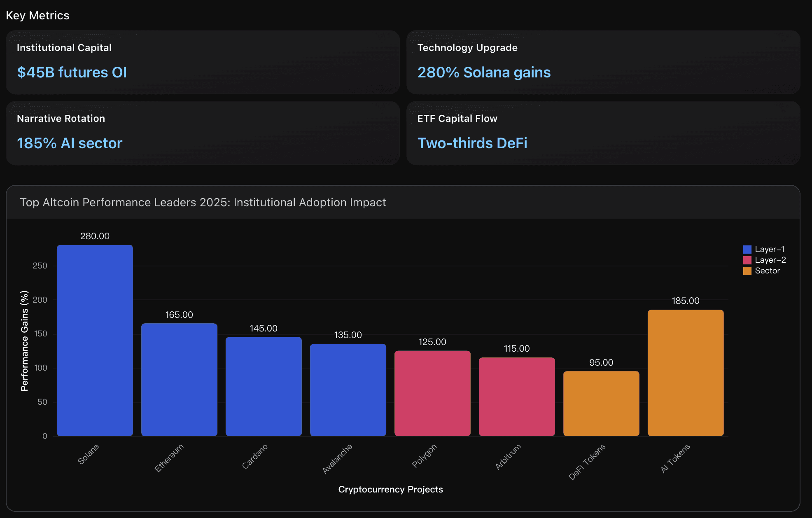Select the DeFi Tokens bar
Viewport: 812px width, 518px height.
pos(601,404)
